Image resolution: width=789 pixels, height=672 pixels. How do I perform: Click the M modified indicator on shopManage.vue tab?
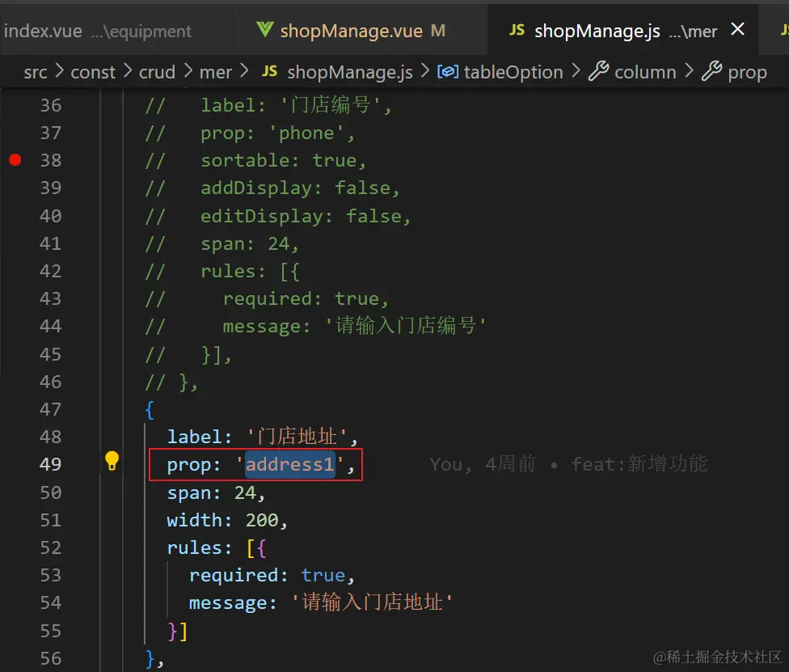[x=437, y=31]
